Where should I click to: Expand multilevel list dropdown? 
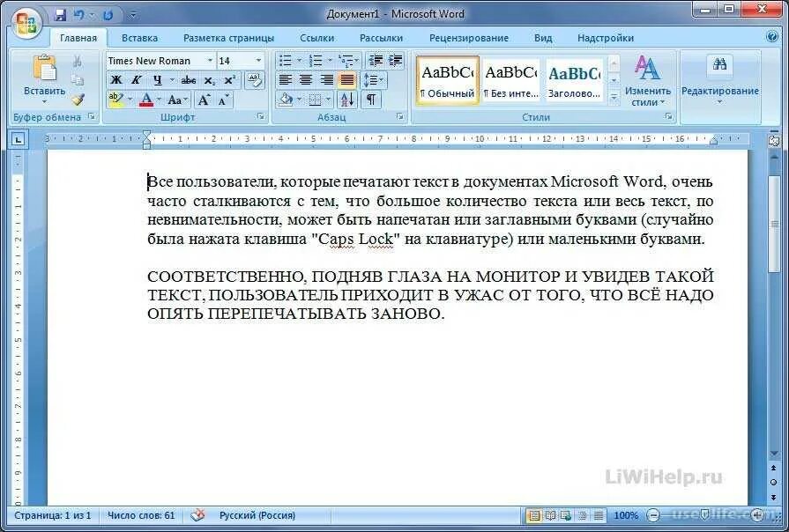tap(357, 61)
